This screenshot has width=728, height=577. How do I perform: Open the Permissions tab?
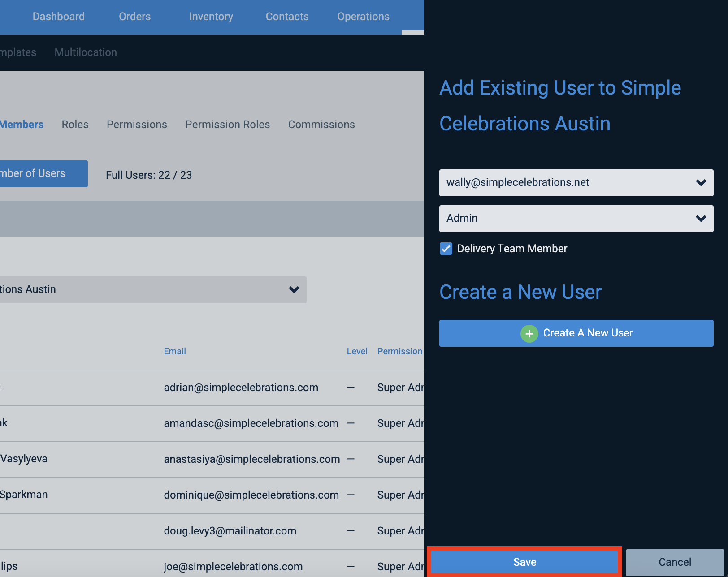click(x=137, y=125)
